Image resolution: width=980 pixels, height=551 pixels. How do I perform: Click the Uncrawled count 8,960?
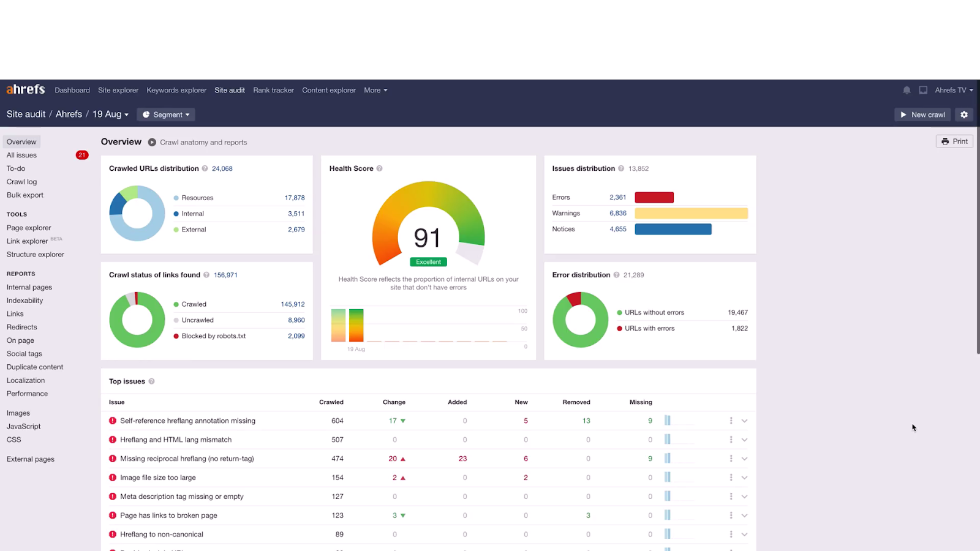coord(296,320)
